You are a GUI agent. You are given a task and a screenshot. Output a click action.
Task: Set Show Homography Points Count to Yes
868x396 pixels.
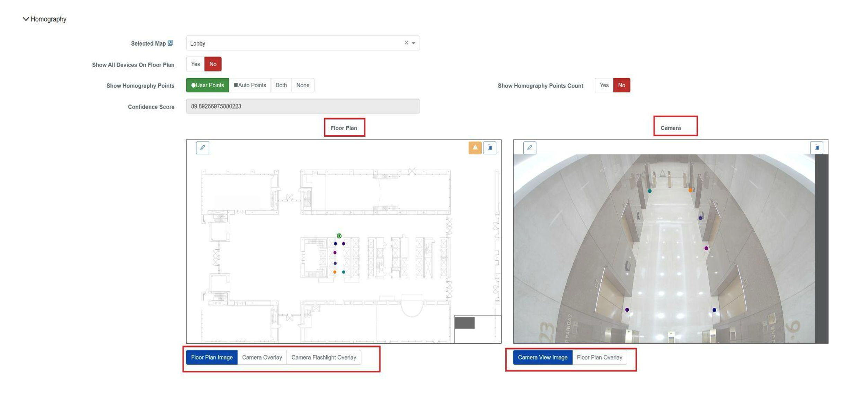click(604, 85)
